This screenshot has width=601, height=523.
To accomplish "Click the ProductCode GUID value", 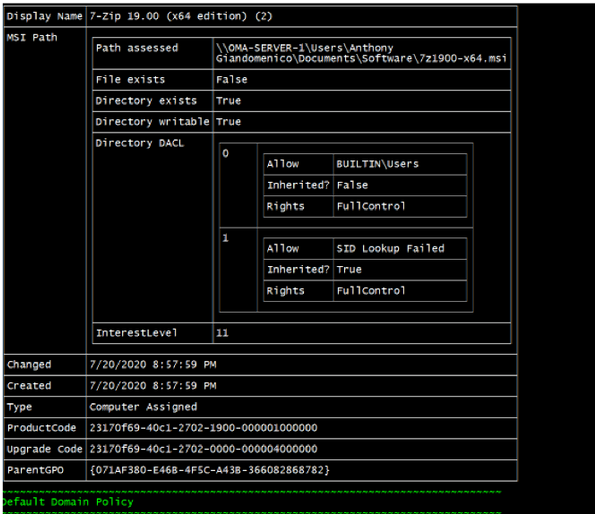I will [203, 428].
